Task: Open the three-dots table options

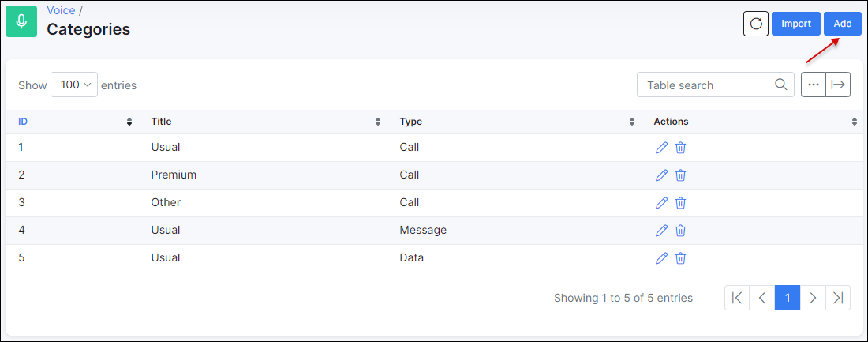Action: (814, 85)
